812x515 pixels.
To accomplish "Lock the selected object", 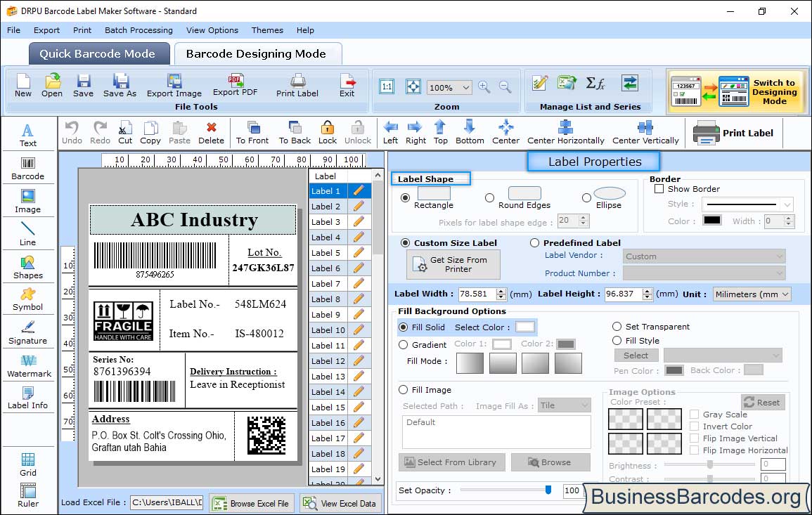I will pyautogui.click(x=328, y=133).
